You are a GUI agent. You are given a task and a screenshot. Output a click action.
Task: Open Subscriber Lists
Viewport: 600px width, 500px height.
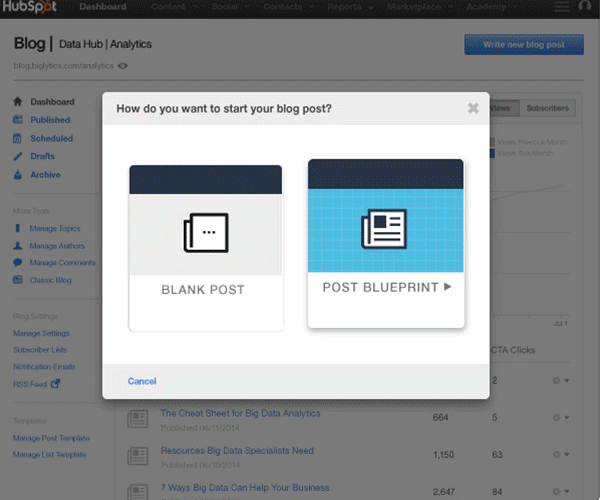tap(40, 350)
